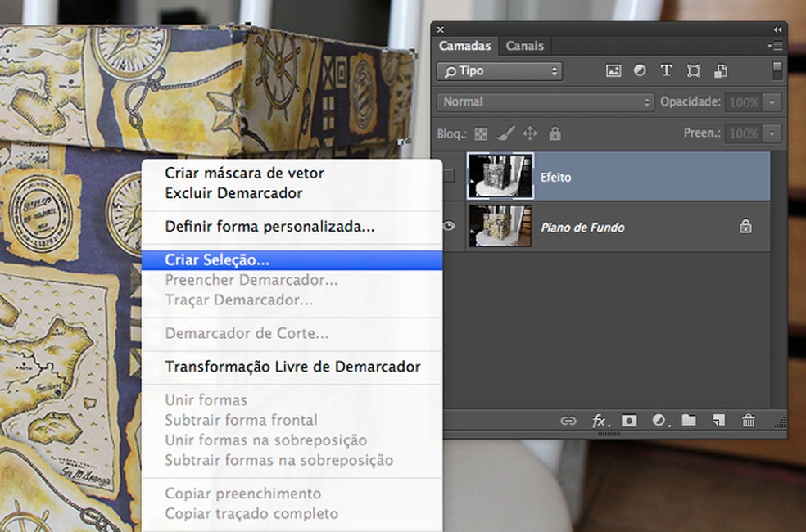Choose Criar Seleção... menu item
This screenshot has height=532, width=806.
coord(292,259)
